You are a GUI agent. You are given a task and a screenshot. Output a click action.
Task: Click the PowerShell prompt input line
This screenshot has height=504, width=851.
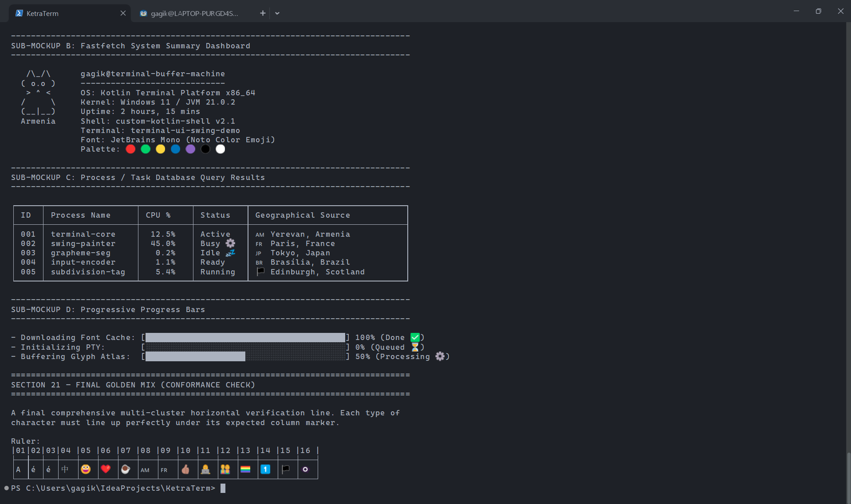pyautogui.click(x=118, y=488)
